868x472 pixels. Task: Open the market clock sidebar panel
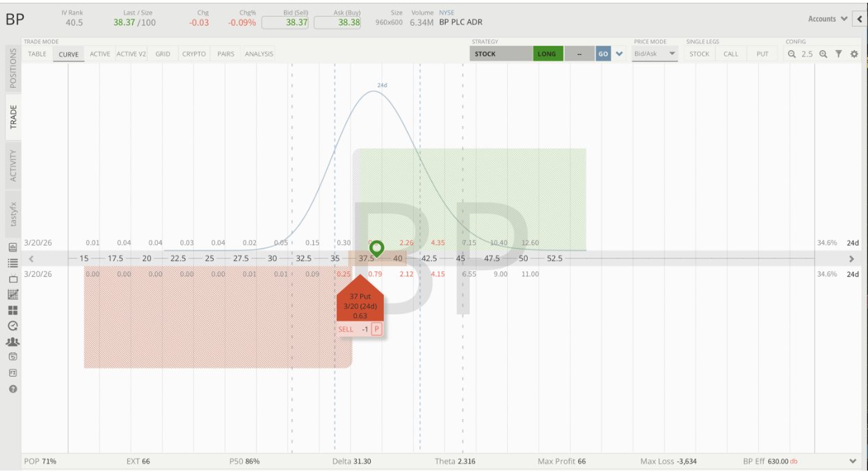pos(12,326)
